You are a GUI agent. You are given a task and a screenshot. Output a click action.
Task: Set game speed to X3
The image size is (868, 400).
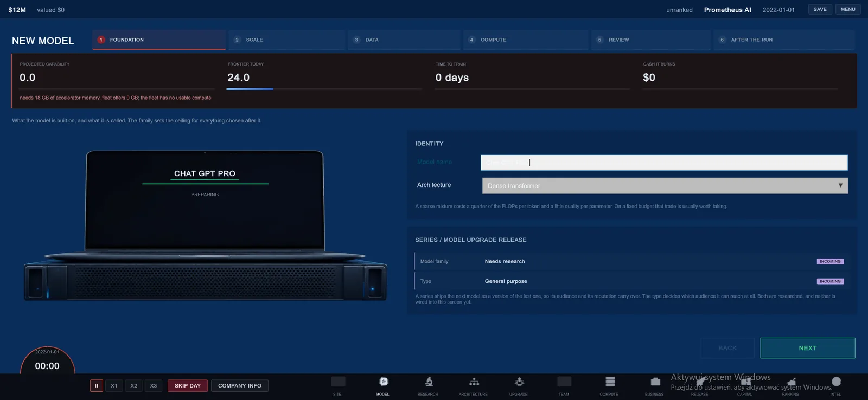pos(154,386)
